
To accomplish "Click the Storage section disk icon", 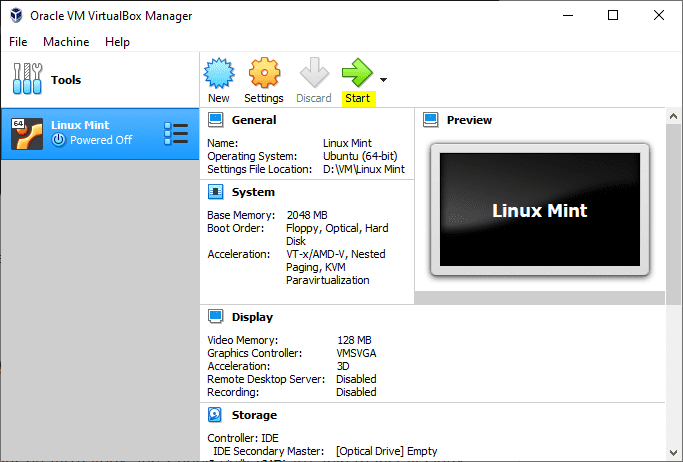I will click(x=215, y=415).
